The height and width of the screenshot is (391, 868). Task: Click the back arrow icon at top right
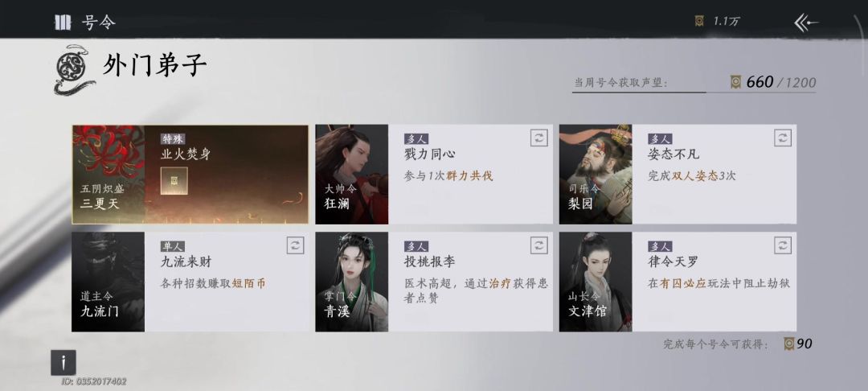pyautogui.click(x=805, y=23)
